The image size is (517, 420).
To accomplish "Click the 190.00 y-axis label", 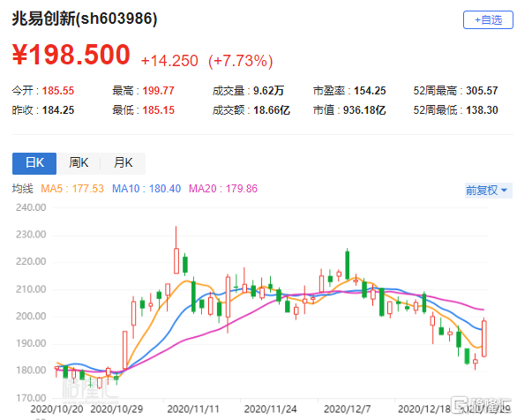I will pyautogui.click(x=31, y=343).
